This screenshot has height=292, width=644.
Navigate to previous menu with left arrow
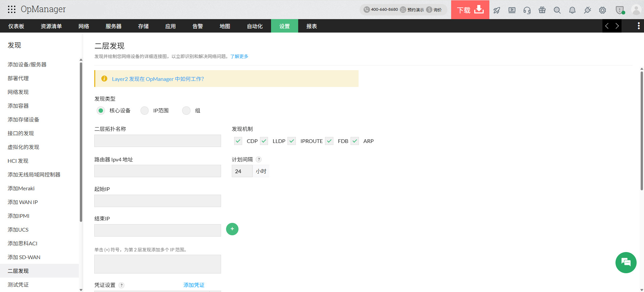[x=607, y=26]
